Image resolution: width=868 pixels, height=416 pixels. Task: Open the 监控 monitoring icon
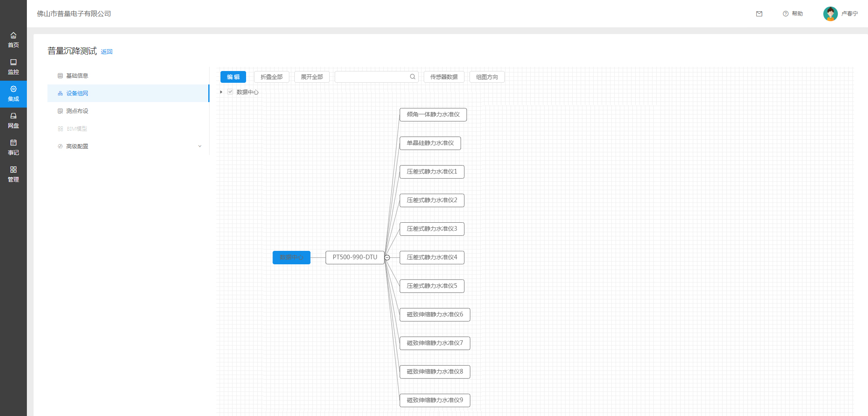coord(13,63)
